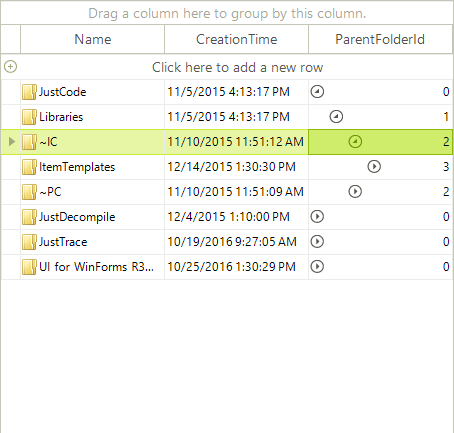The width and height of the screenshot is (454, 433).
Task: Click JustCode's '11/5/2015 4:13:17 PM' cell
Action: point(236,92)
